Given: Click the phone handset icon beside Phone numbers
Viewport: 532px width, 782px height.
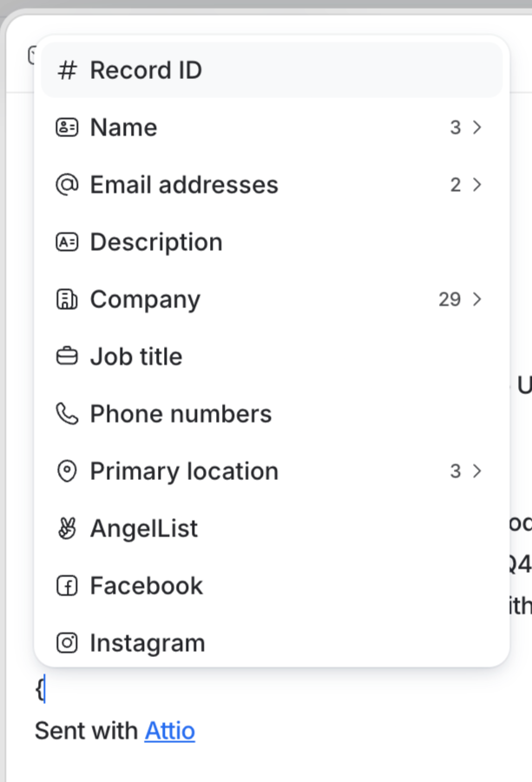Looking at the screenshot, I should pyautogui.click(x=67, y=413).
